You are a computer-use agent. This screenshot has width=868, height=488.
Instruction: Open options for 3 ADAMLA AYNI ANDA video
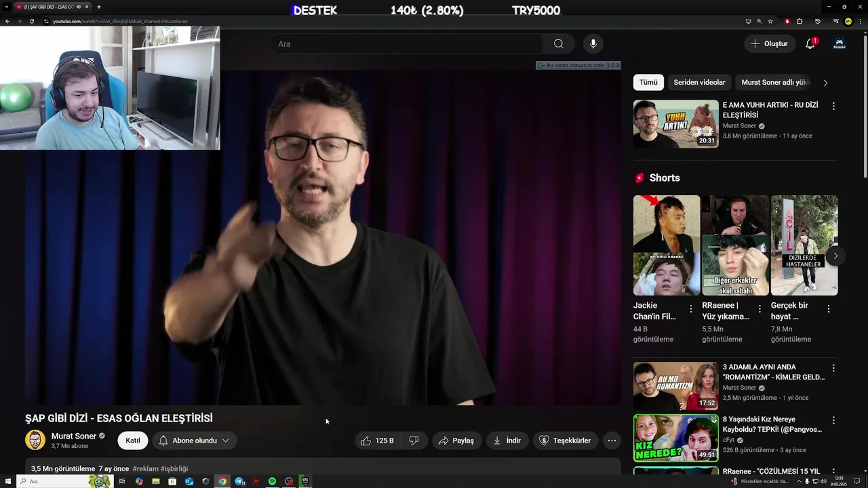coord(833,368)
